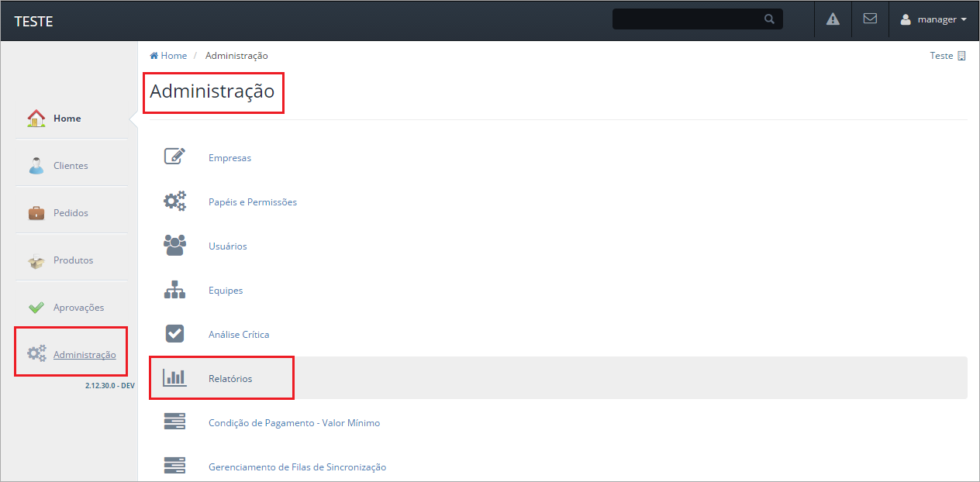Click the Papéis e Permissões gears icon
The image size is (980, 482).
[x=174, y=201]
